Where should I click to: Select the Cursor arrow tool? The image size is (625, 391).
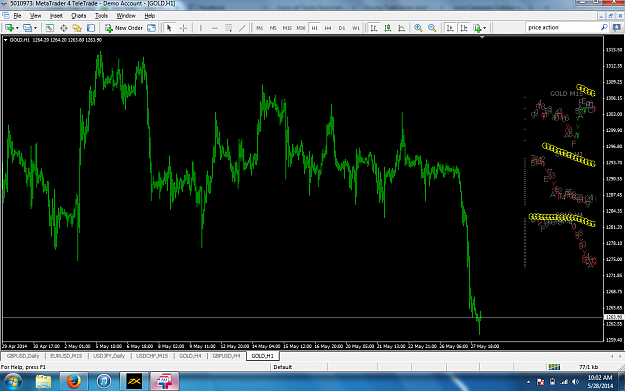[x=169, y=28]
